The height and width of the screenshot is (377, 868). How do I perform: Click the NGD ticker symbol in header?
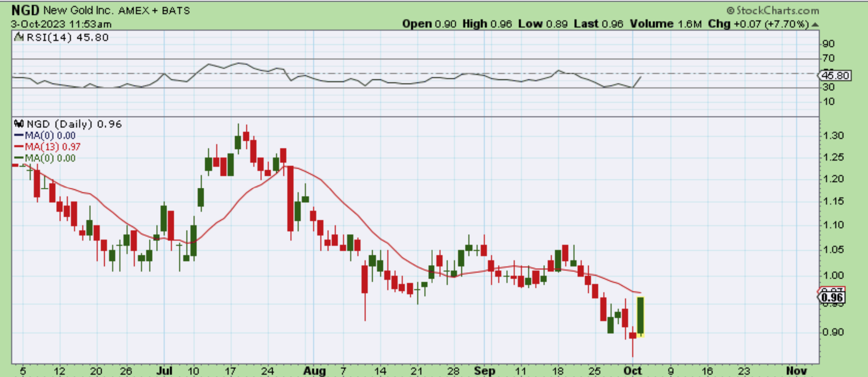[x=25, y=10]
